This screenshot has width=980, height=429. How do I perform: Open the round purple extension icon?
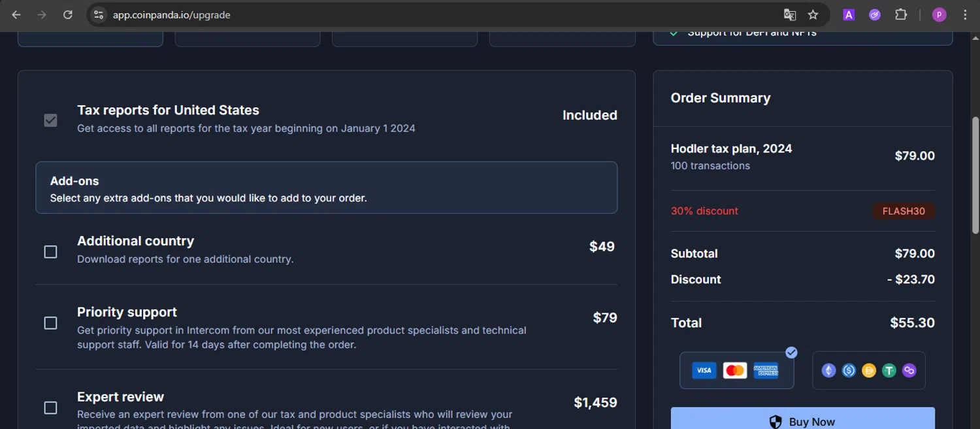[x=875, y=14]
